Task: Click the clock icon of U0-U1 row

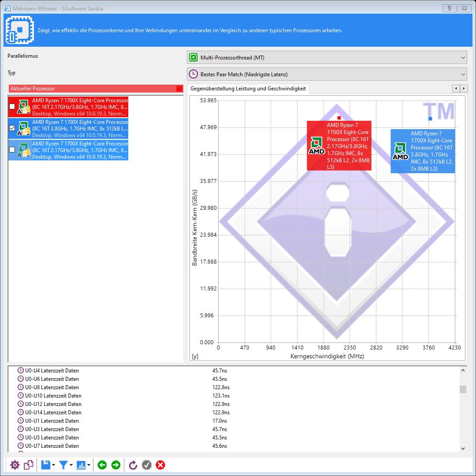Action: (21, 421)
